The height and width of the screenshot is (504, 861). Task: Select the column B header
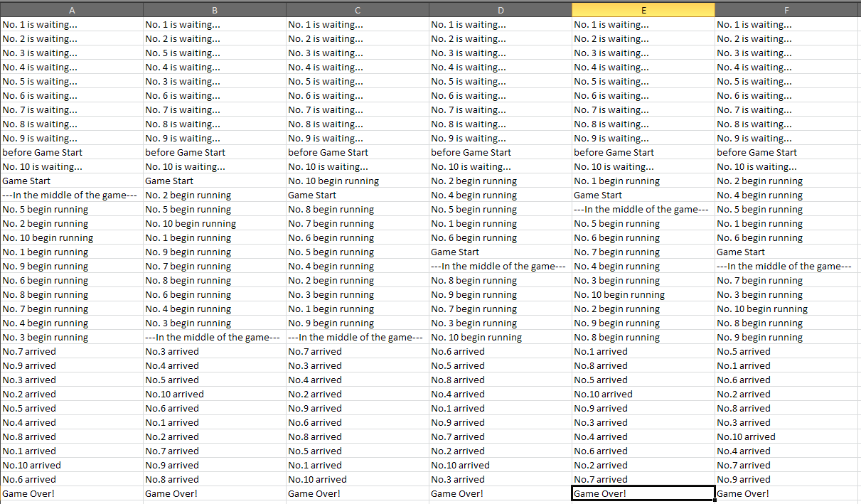click(215, 10)
